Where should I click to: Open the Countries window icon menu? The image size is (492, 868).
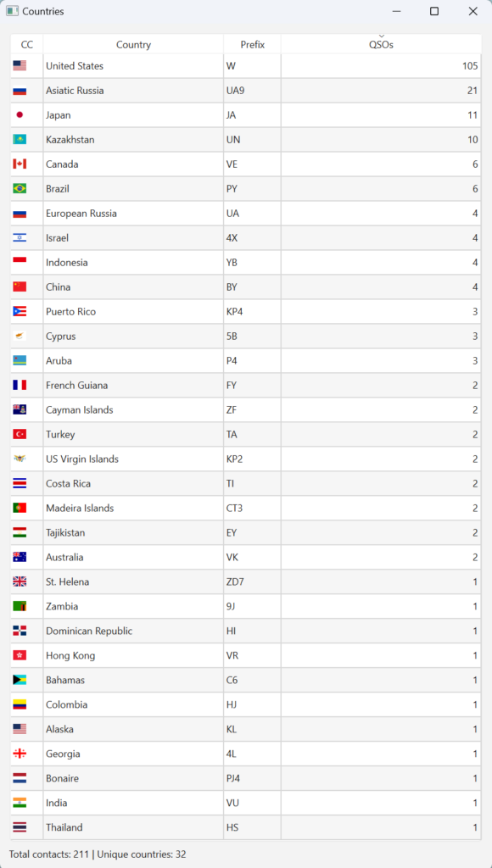click(x=12, y=11)
